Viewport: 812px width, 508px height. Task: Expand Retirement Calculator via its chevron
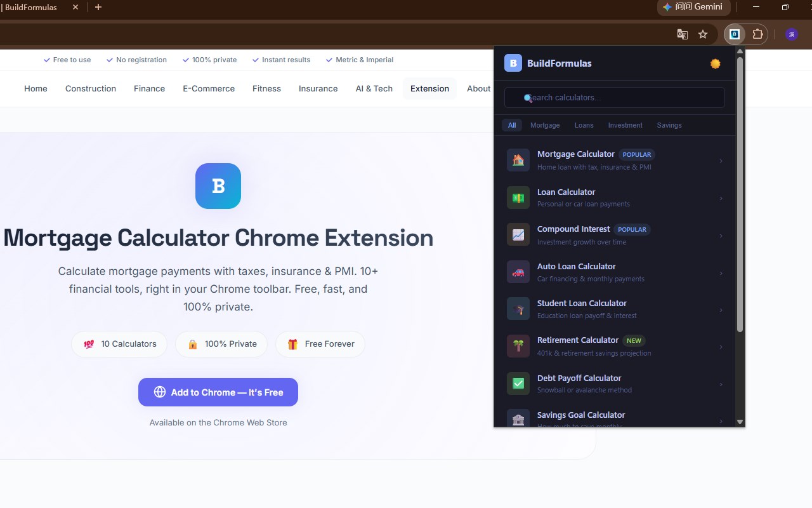click(721, 347)
